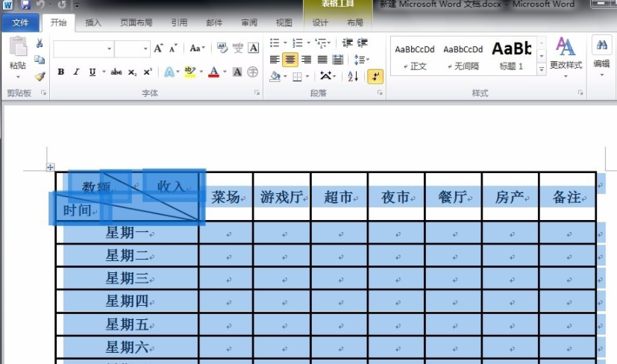Click the Save icon in quick access toolbar

pos(25,4)
